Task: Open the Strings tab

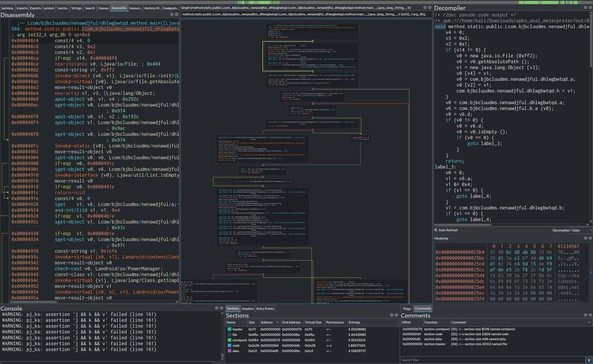Action: pos(76,8)
